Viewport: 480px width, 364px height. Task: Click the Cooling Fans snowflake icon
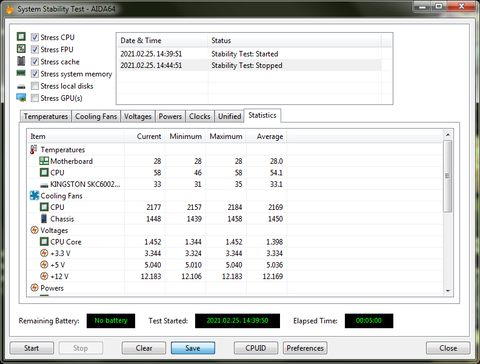tap(34, 195)
